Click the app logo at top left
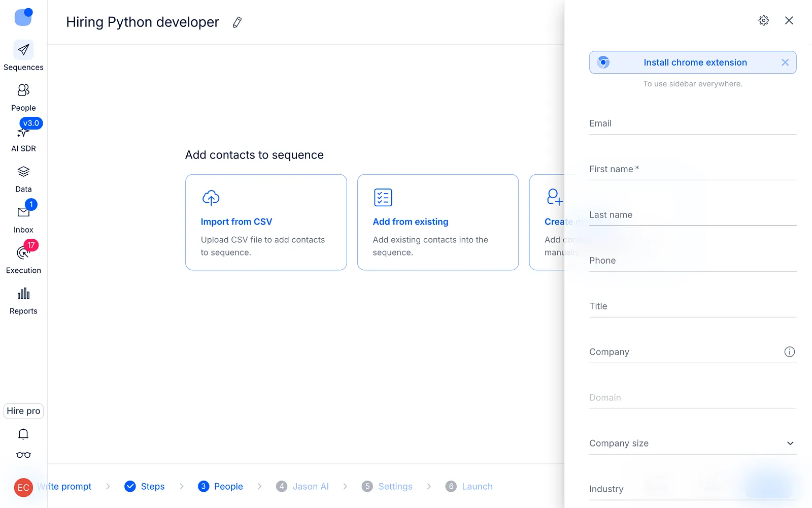812x508 pixels. [23, 17]
